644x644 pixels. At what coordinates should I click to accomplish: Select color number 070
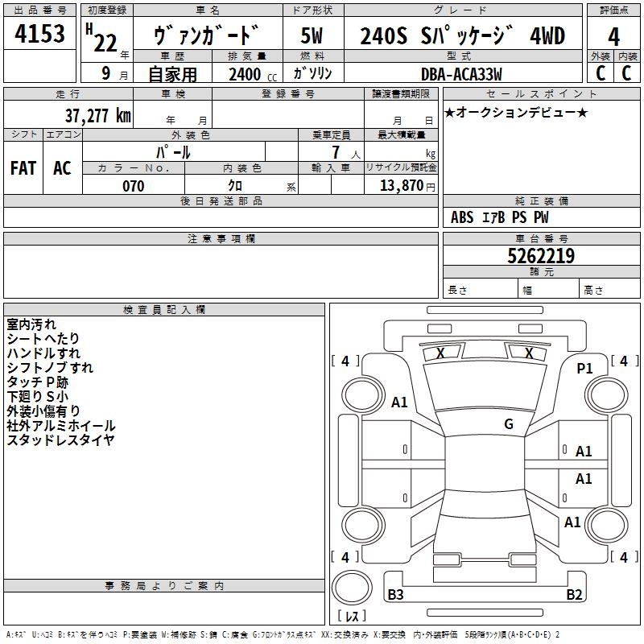[x=134, y=186]
